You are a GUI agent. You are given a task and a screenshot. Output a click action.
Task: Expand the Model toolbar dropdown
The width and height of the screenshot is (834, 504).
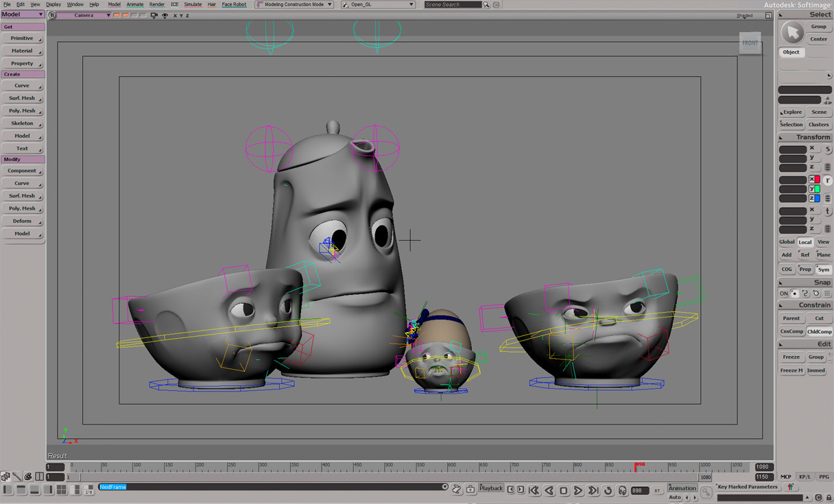pyautogui.click(x=23, y=14)
